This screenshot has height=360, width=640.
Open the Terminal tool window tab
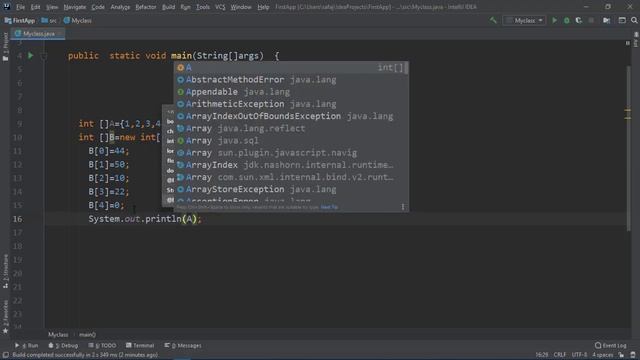coord(140,345)
